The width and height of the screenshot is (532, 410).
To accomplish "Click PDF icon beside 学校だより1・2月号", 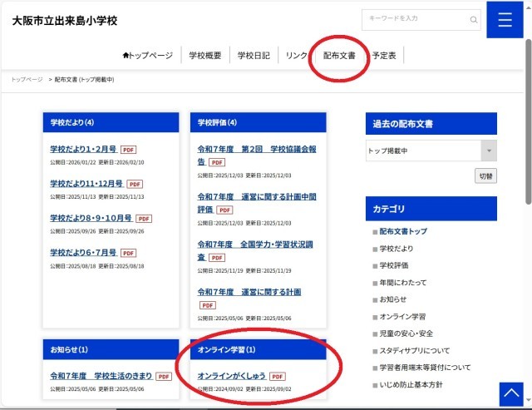I will click(x=128, y=150).
